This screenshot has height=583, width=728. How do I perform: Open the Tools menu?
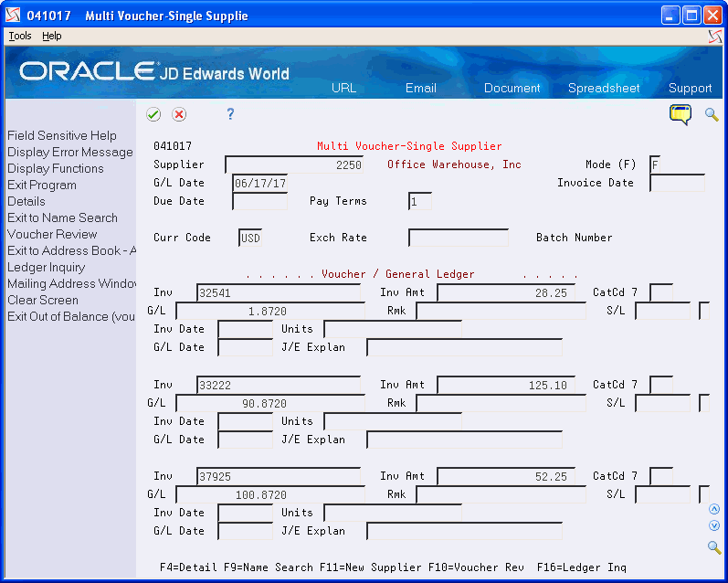20,36
